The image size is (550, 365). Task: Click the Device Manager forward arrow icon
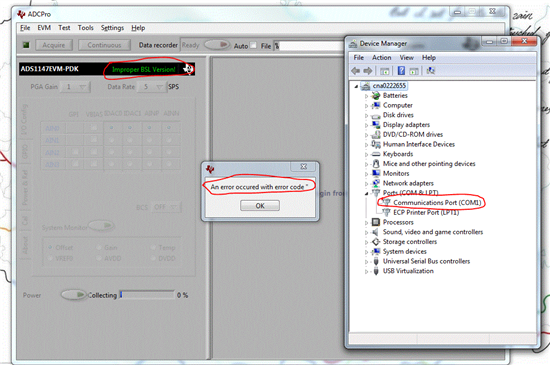point(368,71)
